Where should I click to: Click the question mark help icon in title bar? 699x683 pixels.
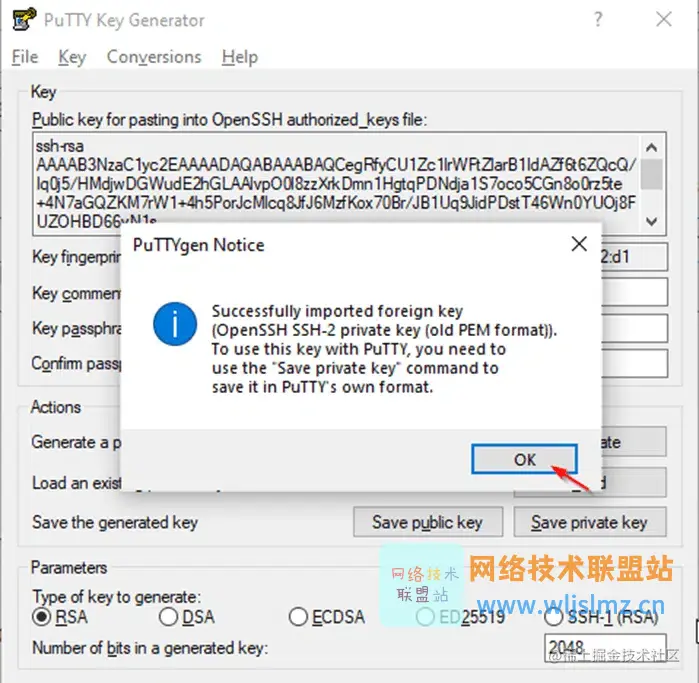click(x=598, y=19)
